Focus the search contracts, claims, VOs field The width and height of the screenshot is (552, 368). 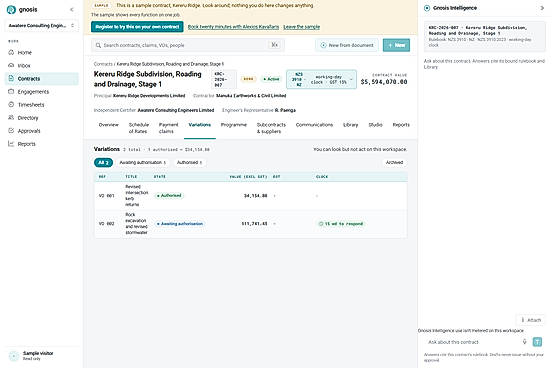pyautogui.click(x=188, y=45)
